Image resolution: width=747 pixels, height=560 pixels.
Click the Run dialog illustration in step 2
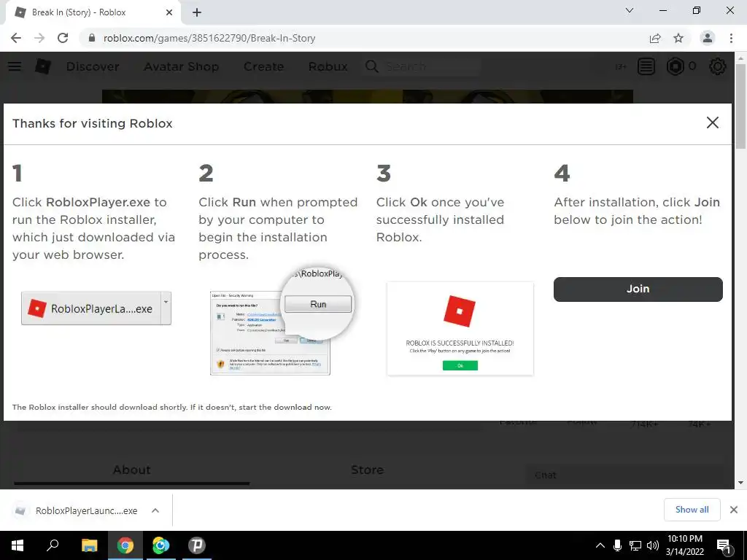281,322
